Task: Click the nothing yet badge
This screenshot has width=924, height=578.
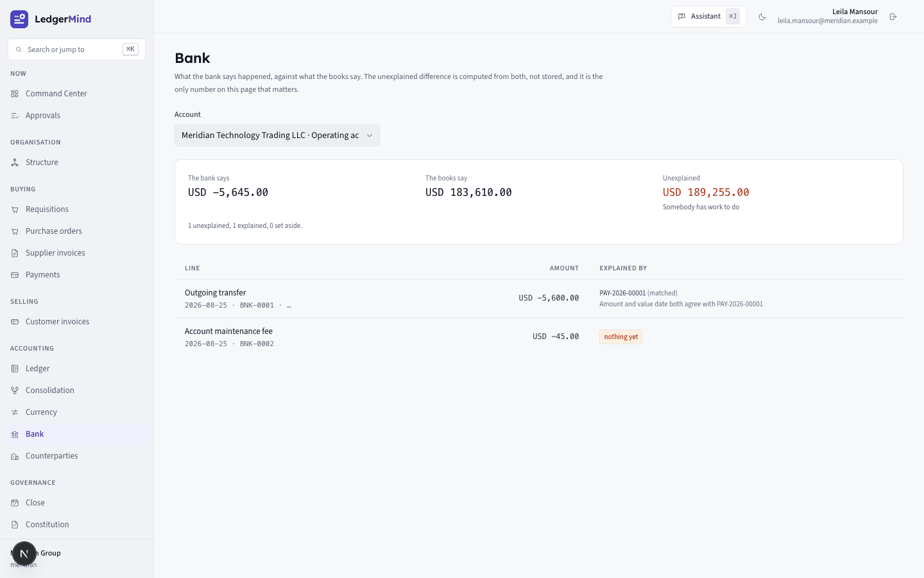Action: (x=621, y=337)
